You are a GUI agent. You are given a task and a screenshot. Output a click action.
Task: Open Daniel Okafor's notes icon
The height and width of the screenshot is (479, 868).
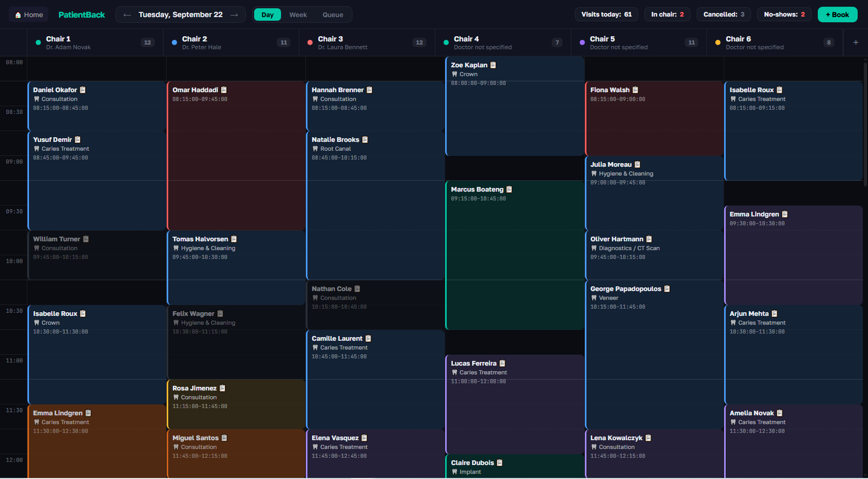point(83,90)
